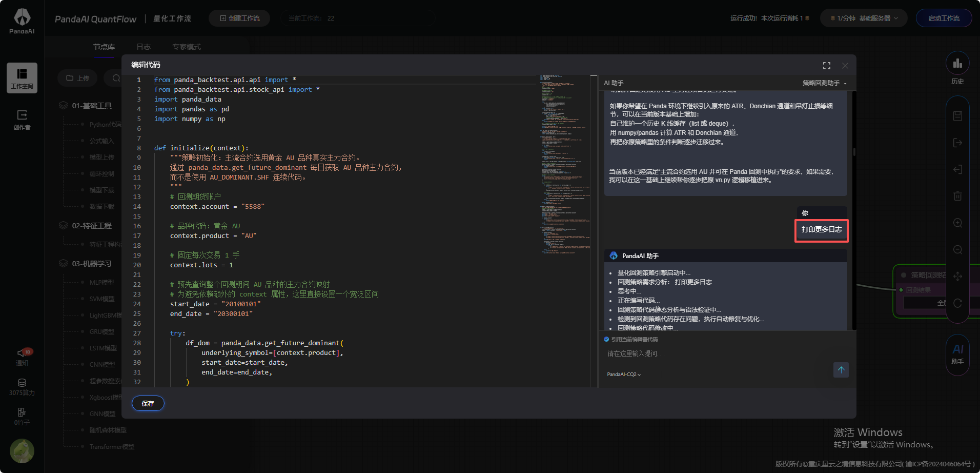Screen dimensions: 980x473
Task: Select the 随机森林模型 node
Action: click(x=108, y=430)
